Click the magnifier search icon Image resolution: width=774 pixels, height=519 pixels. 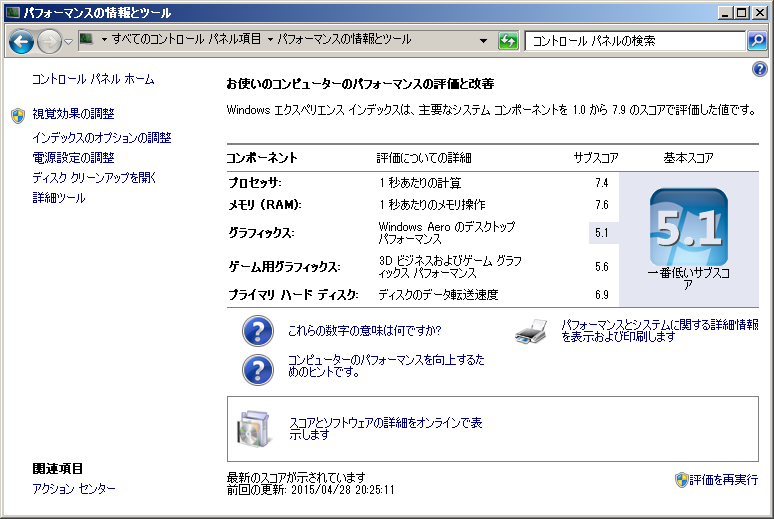pos(757,40)
